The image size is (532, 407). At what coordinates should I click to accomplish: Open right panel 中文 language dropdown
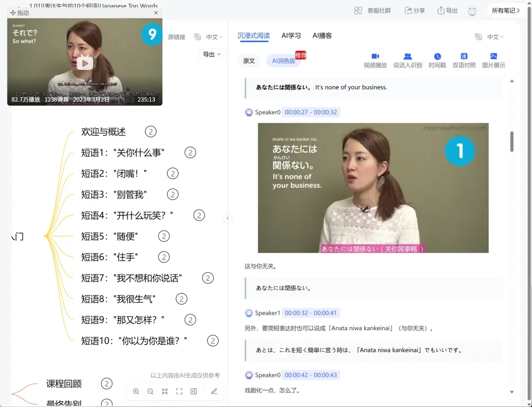tap(496, 37)
